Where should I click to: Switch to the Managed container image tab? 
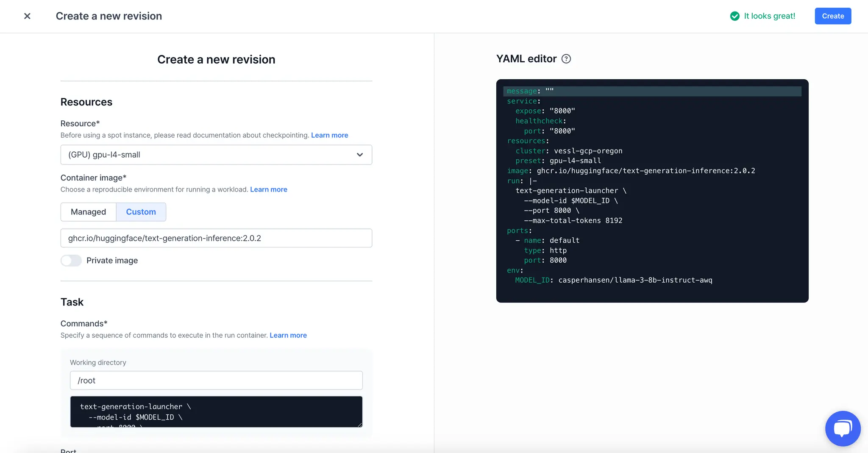[88, 212]
